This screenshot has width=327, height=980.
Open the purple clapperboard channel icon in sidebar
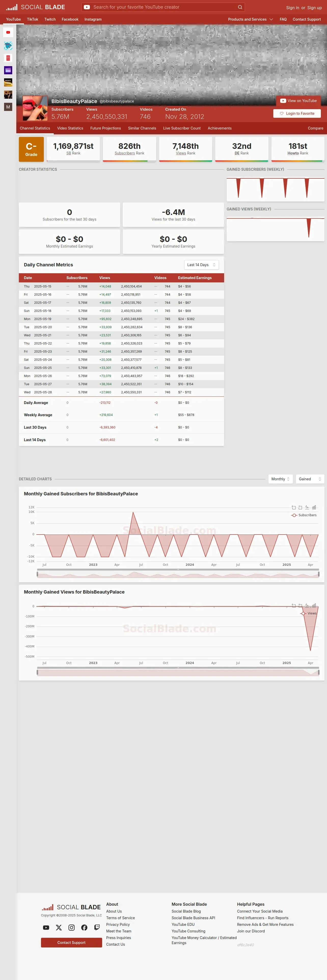click(x=8, y=70)
